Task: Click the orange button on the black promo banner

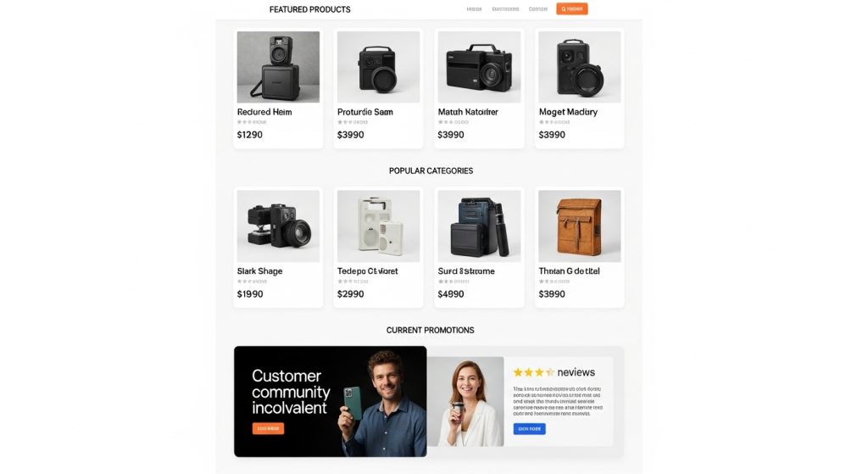Action: (268, 428)
